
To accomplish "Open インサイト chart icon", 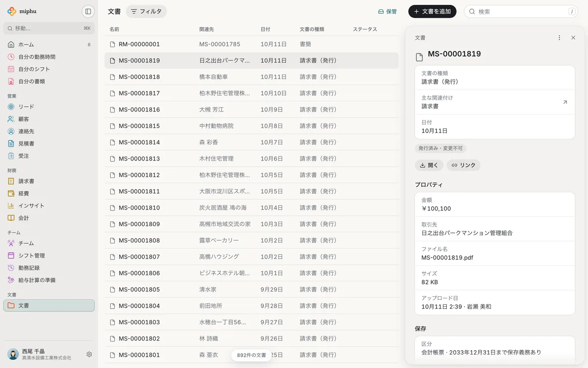I will pos(11,206).
